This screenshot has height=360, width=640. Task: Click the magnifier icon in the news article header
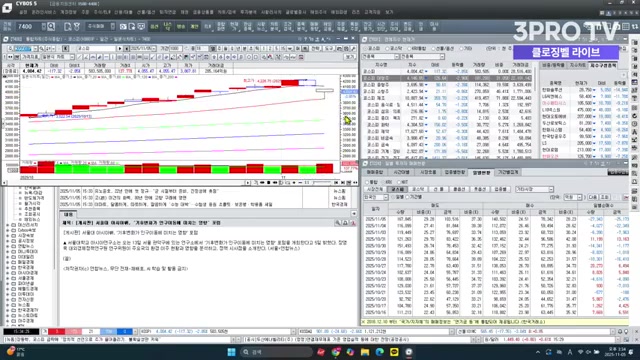pyautogui.click(x=338, y=223)
